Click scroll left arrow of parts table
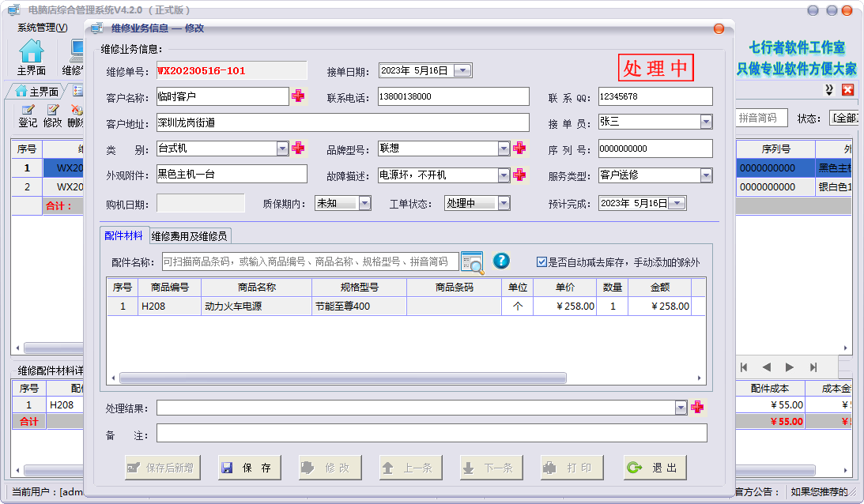 113,378
